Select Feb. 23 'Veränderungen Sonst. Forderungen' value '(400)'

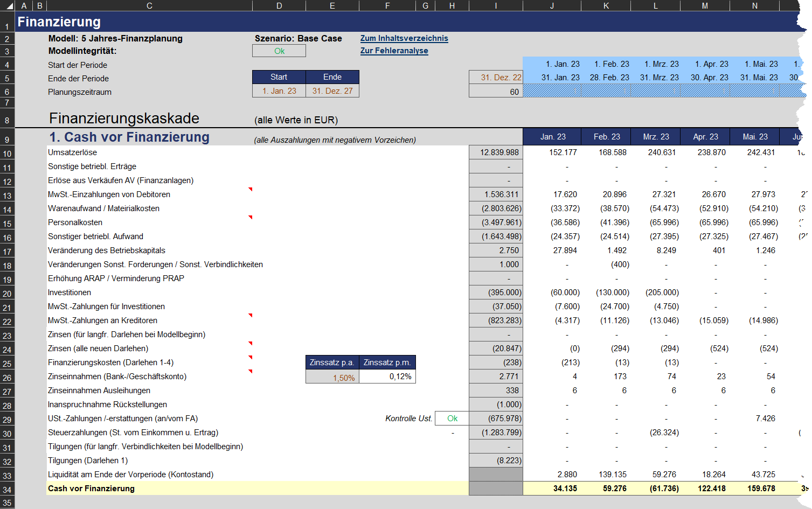pyautogui.click(x=606, y=264)
